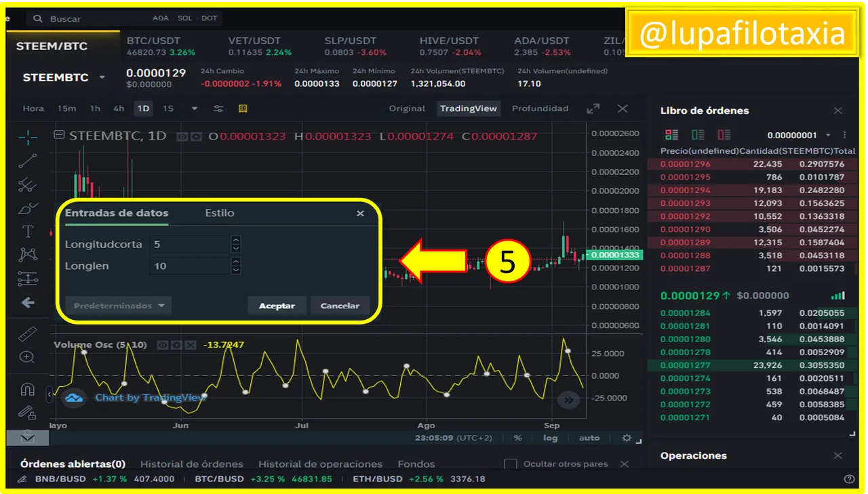Click the Longlen input field
This screenshot has width=868, height=494.
[x=191, y=266]
